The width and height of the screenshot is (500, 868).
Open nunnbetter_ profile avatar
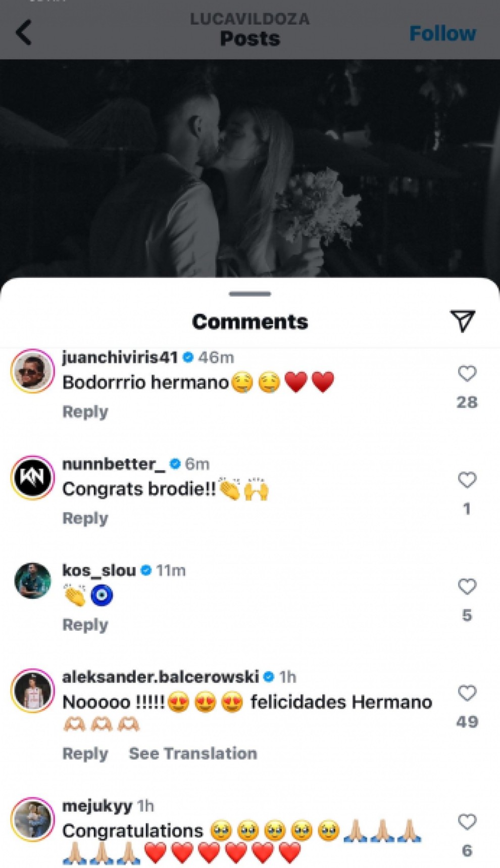pyautogui.click(x=33, y=477)
